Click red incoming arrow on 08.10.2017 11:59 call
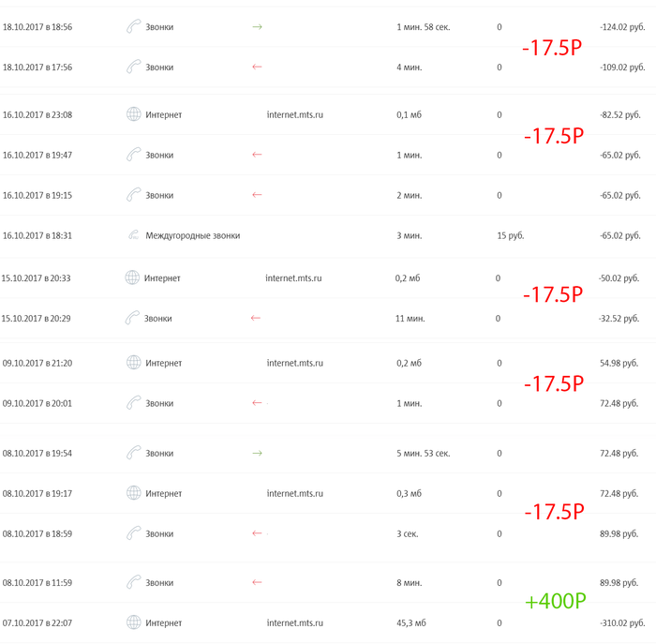Viewport: 656px width, 644px height. coord(257,582)
